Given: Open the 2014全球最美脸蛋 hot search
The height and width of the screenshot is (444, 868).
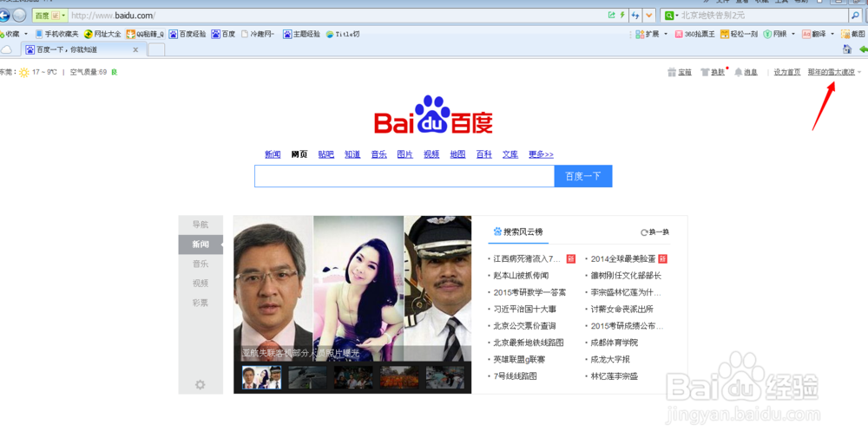Looking at the screenshot, I should [x=623, y=258].
